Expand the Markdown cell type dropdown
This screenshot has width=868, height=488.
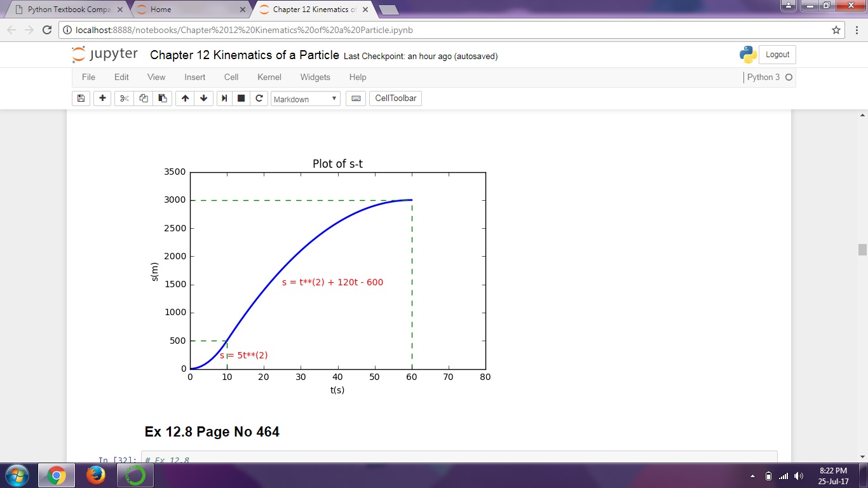pyautogui.click(x=306, y=99)
